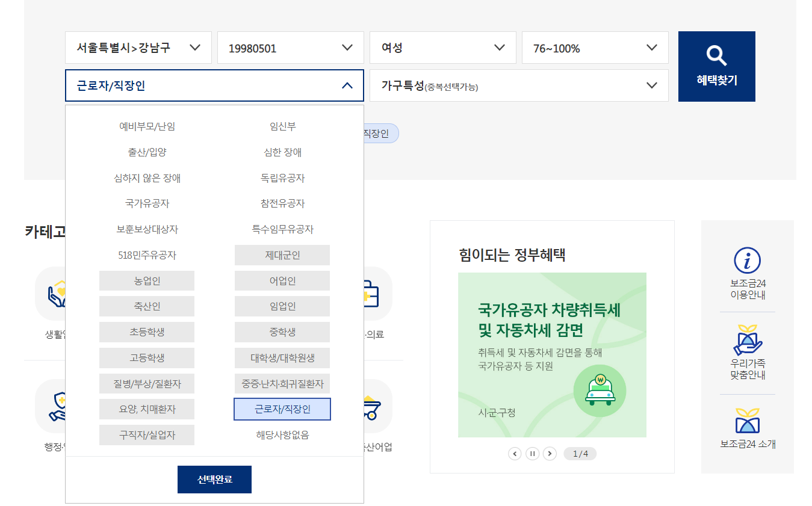The image size is (812, 506).
Task: Select the 고등학생 option
Action: [147, 358]
